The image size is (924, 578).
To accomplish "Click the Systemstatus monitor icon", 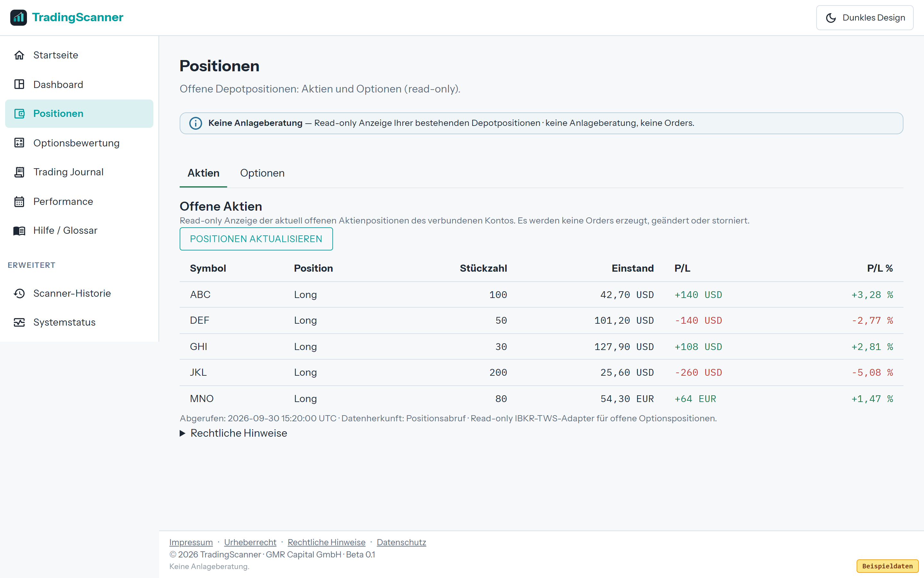I will 19,322.
